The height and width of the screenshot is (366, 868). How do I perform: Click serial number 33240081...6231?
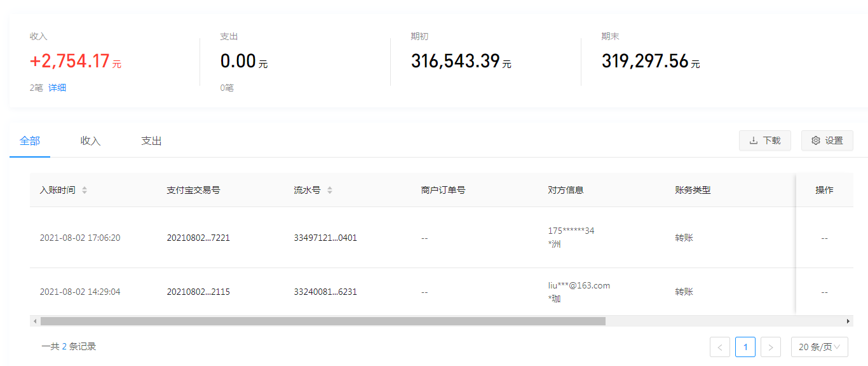point(325,292)
